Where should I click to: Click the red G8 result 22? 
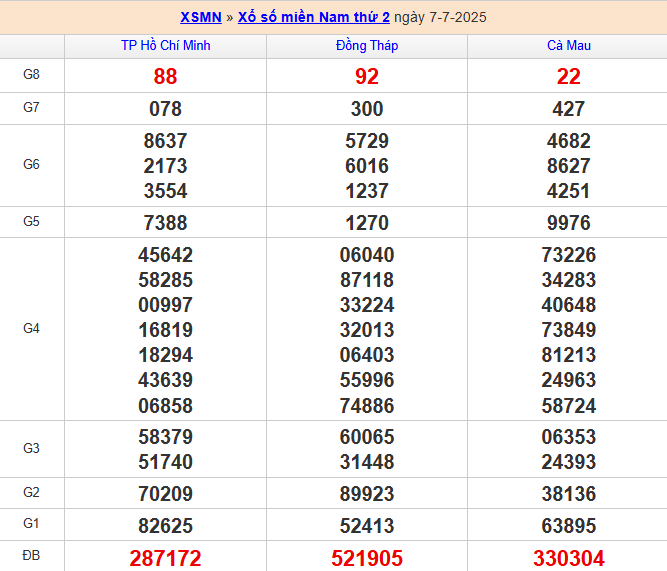[x=569, y=77]
